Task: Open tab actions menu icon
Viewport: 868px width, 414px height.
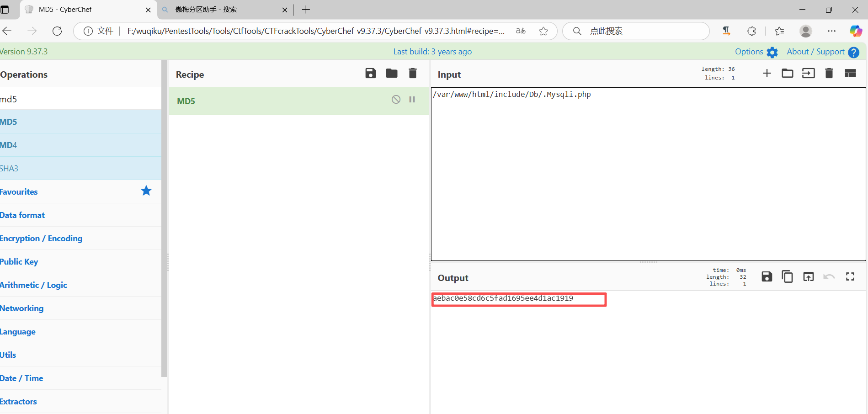Action: (x=5, y=10)
